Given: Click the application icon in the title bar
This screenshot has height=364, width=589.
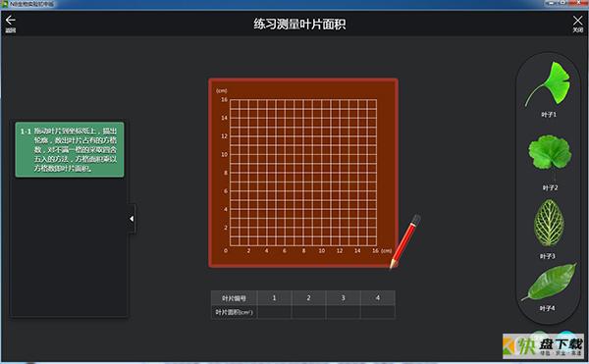Looking at the screenshot, I should [5, 4].
